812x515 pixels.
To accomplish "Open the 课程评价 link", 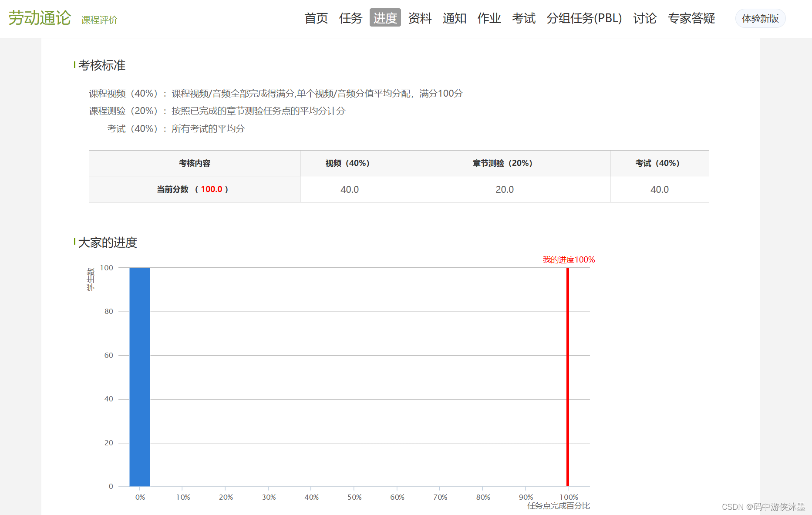I will [99, 20].
